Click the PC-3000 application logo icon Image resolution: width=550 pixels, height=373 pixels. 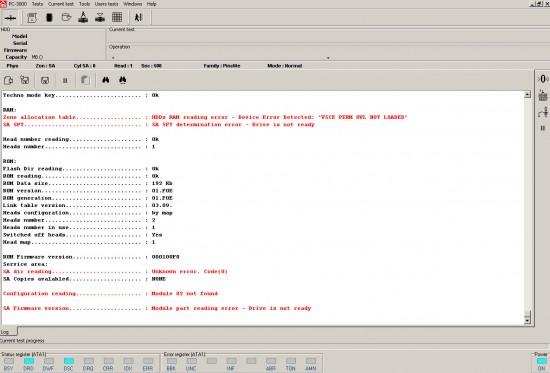point(3,4)
